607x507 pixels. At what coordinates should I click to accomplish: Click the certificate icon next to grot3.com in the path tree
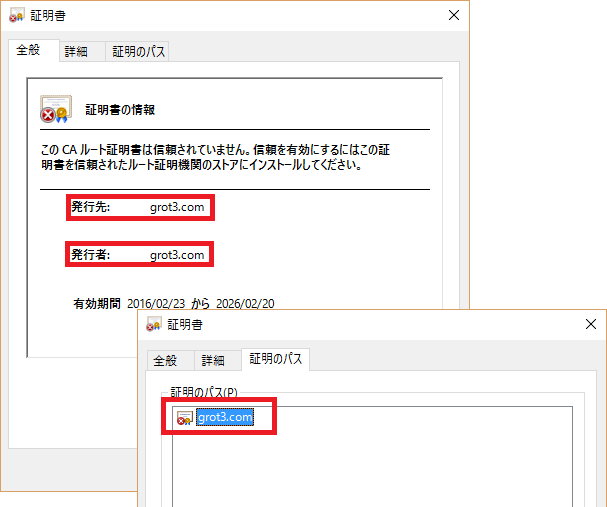coord(184,418)
